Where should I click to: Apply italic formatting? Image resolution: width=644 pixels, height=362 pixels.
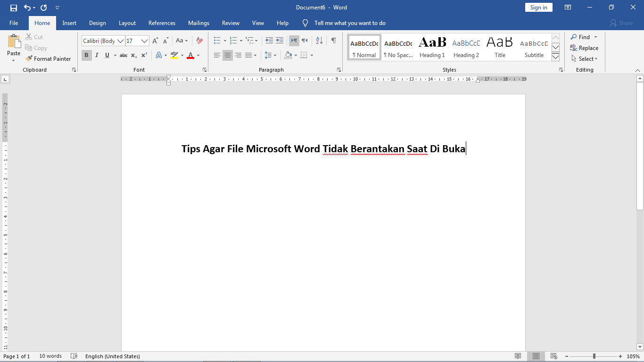(x=97, y=55)
